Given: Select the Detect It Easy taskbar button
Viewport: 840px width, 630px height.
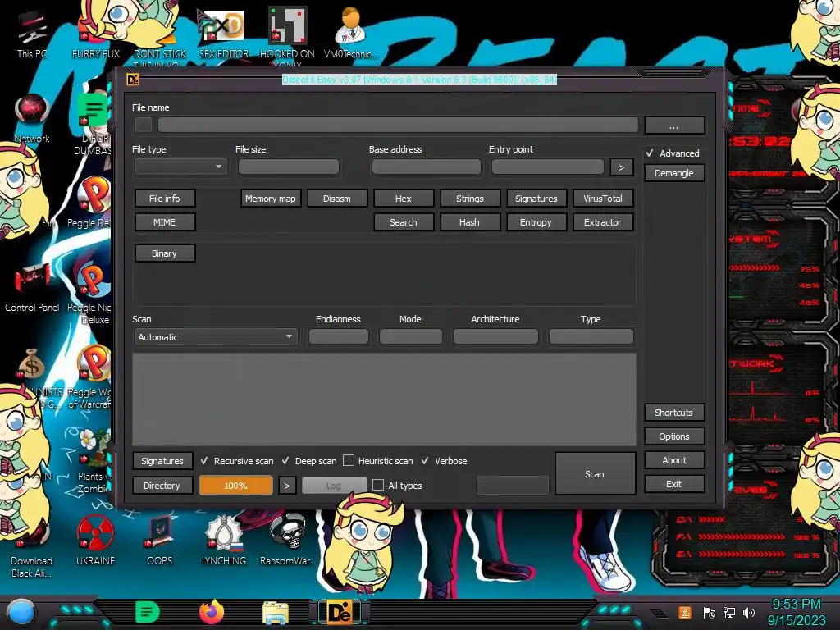Looking at the screenshot, I should (x=340, y=612).
